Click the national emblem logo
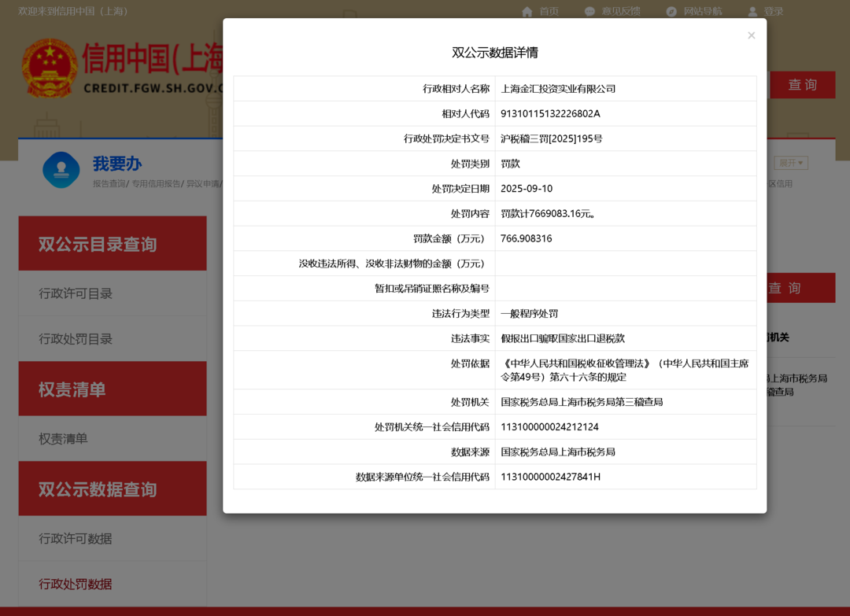Viewport: 850px width, 616px height. tap(50, 68)
